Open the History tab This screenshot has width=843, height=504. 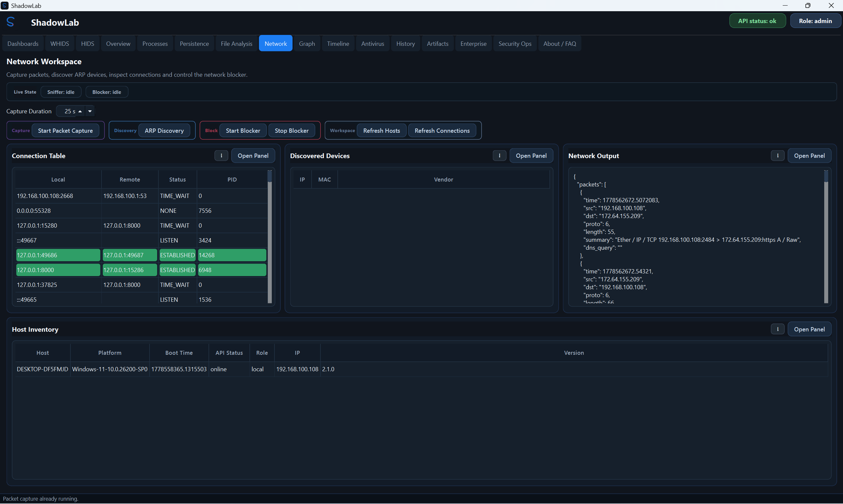(x=406, y=43)
